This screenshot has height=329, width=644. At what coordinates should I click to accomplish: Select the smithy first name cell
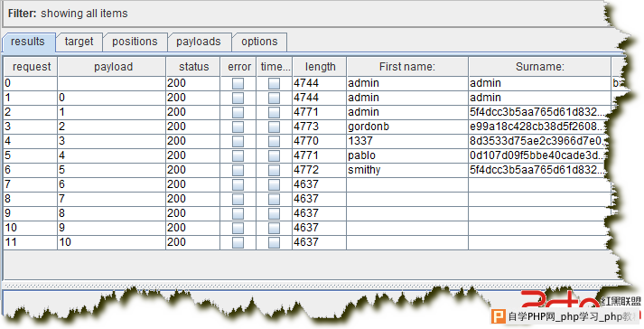pyautogui.click(x=407, y=170)
